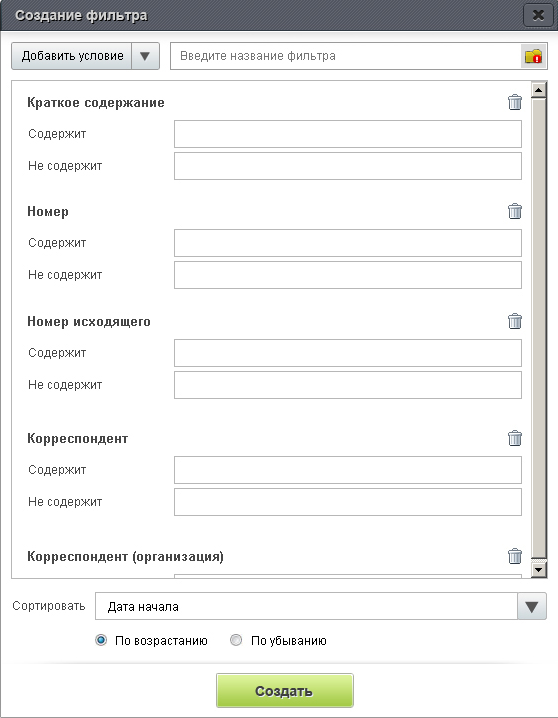Open the Добавить условие dropdown arrow
Screen dimensions: 558x718
[145, 56]
